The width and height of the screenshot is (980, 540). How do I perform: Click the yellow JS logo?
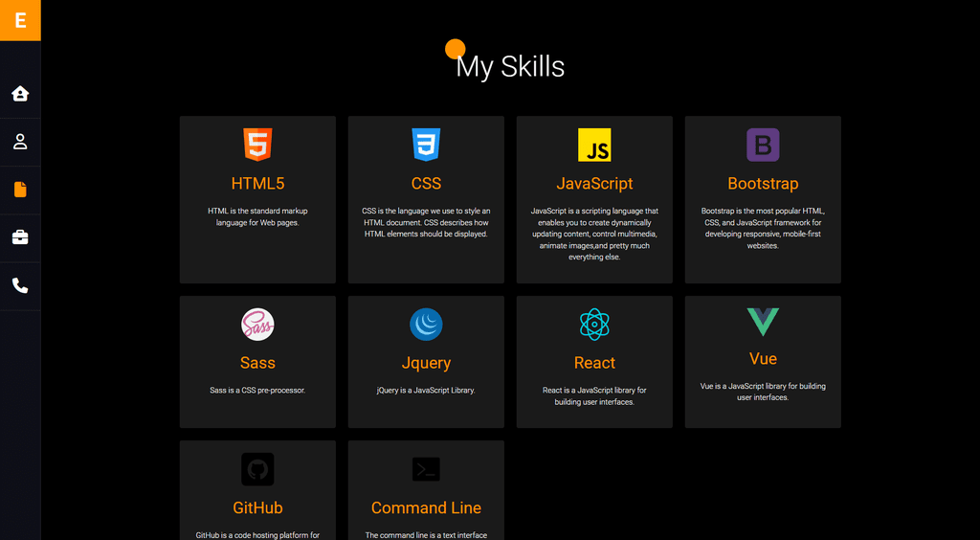pyautogui.click(x=594, y=145)
